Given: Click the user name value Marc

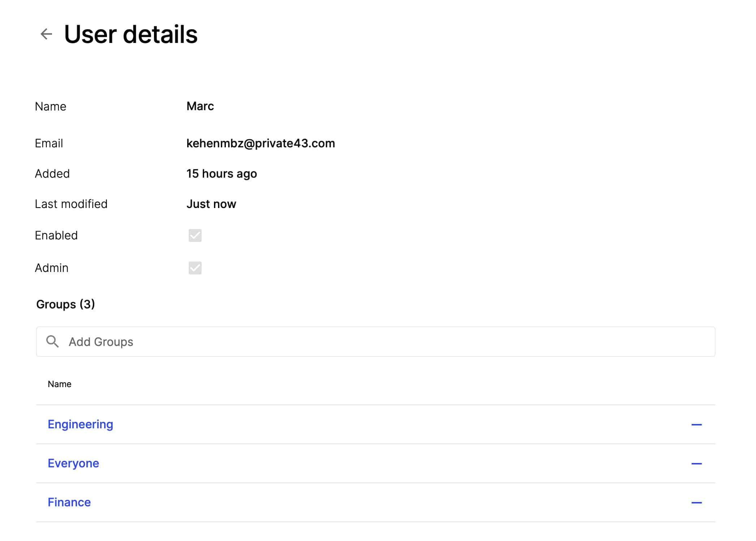Looking at the screenshot, I should (200, 106).
